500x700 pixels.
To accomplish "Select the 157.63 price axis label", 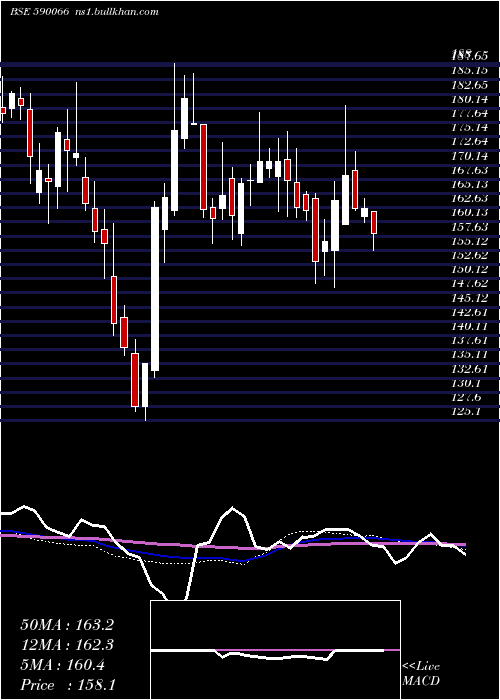I will tap(469, 227).
